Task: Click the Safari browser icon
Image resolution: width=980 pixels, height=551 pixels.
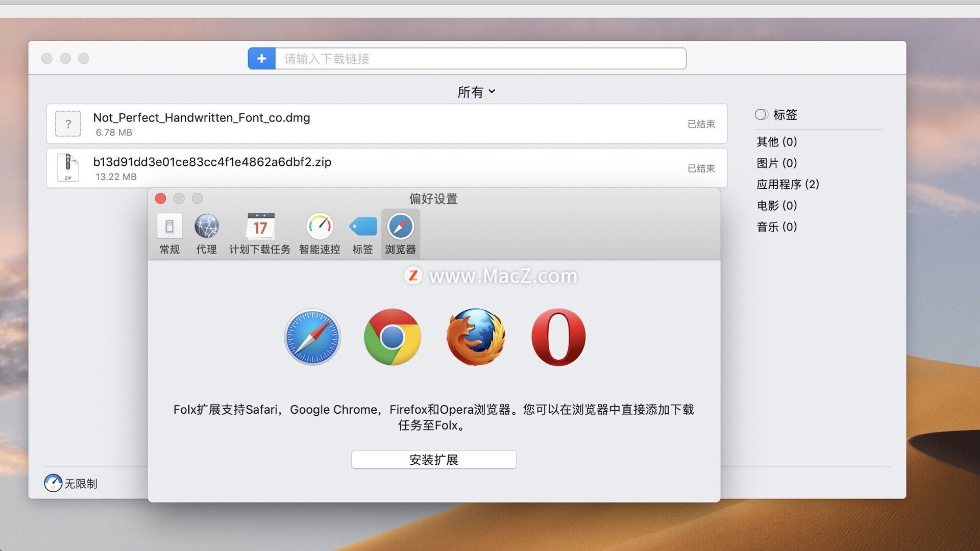Action: coord(312,337)
